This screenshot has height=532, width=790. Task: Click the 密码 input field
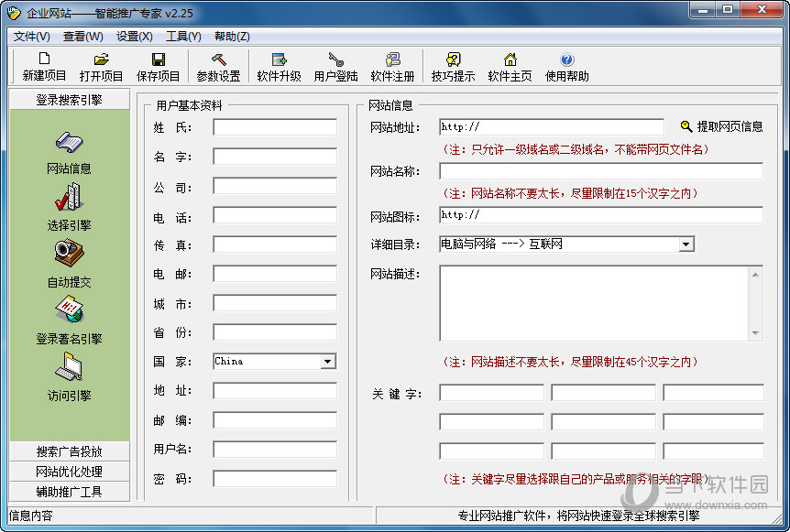275,479
